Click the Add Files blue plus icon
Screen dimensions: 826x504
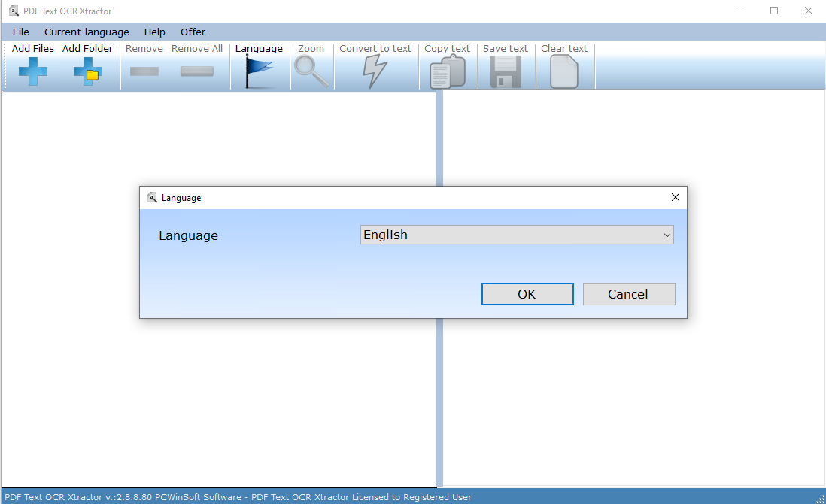point(32,71)
